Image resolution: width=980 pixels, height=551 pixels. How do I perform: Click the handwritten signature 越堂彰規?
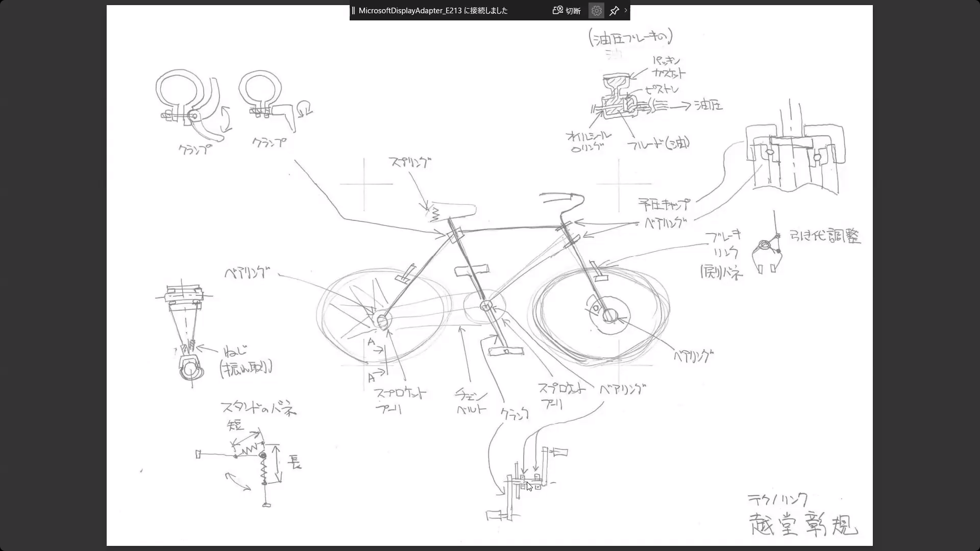click(x=803, y=524)
